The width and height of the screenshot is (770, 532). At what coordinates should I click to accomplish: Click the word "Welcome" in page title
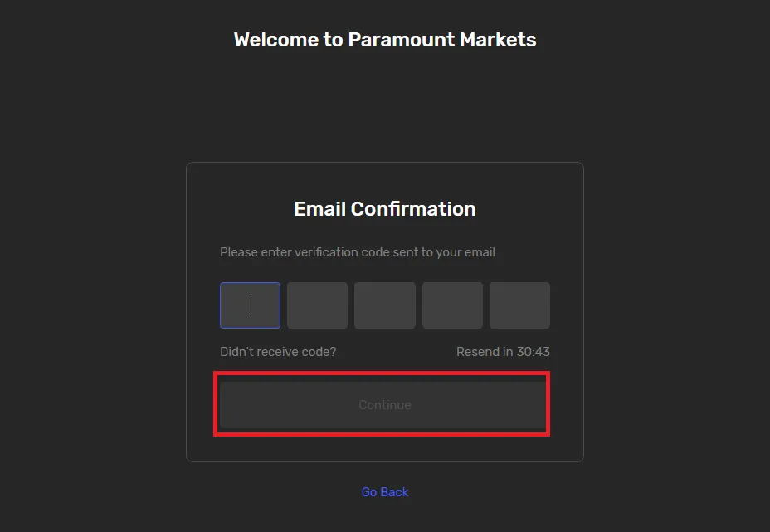[x=276, y=40]
